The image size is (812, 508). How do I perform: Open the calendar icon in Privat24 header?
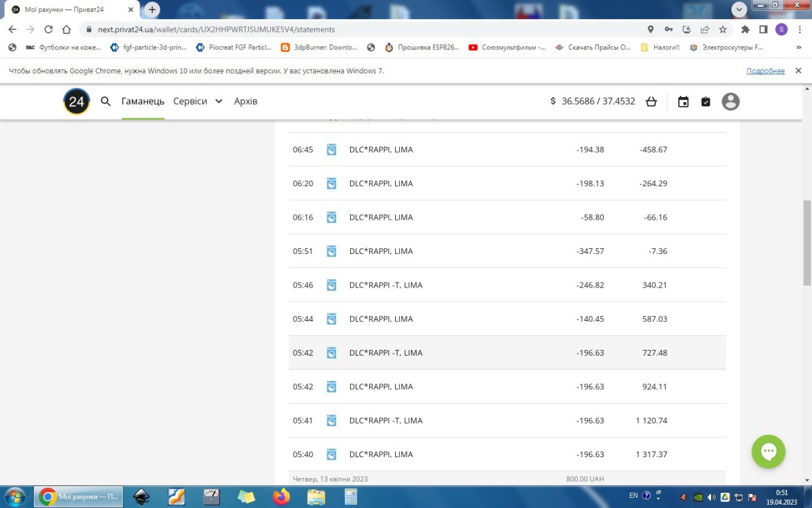point(683,102)
